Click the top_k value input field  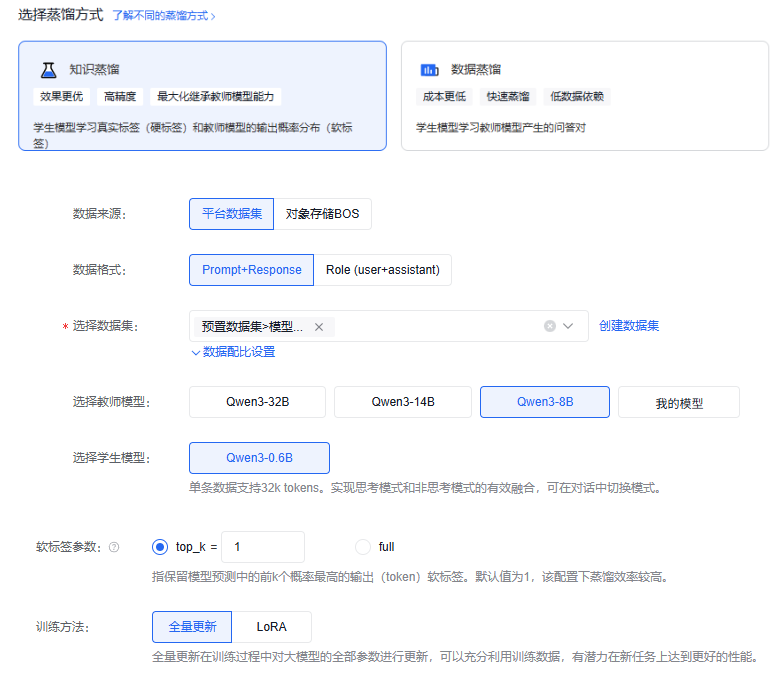click(263, 547)
